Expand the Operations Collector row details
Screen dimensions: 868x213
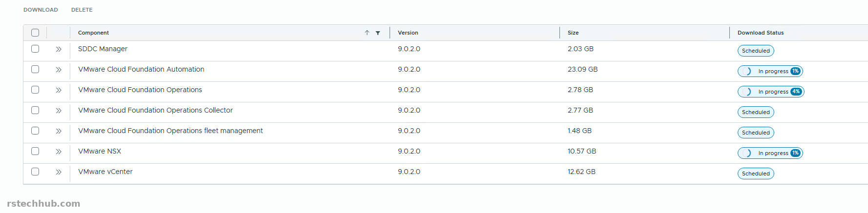pyautogui.click(x=59, y=111)
